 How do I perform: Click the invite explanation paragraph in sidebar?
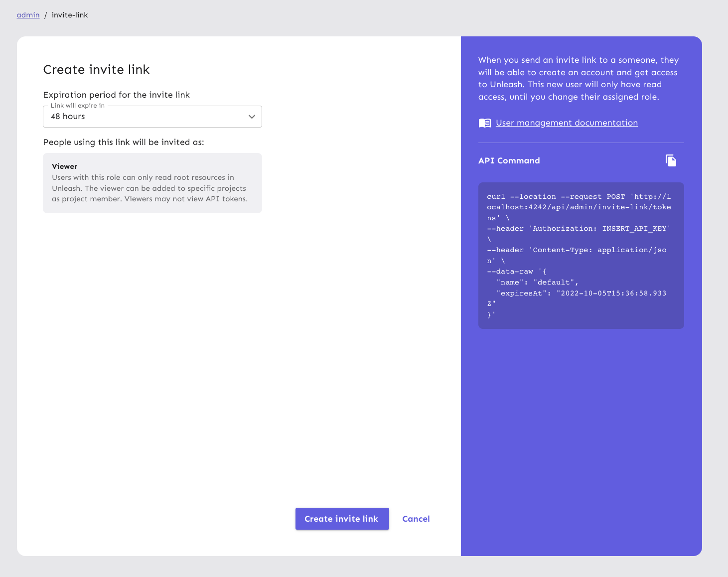click(x=578, y=78)
